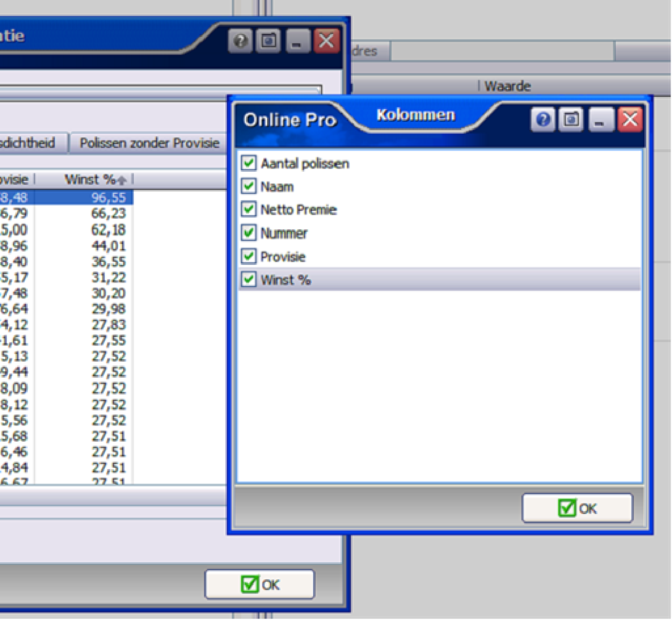Select Aantal polissen label in list

point(305,164)
